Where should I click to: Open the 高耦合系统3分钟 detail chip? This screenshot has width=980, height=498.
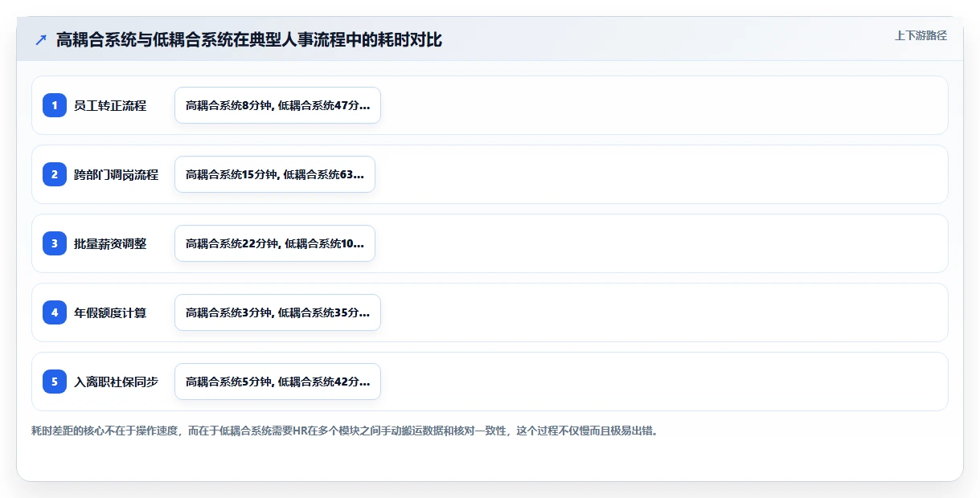(x=277, y=312)
